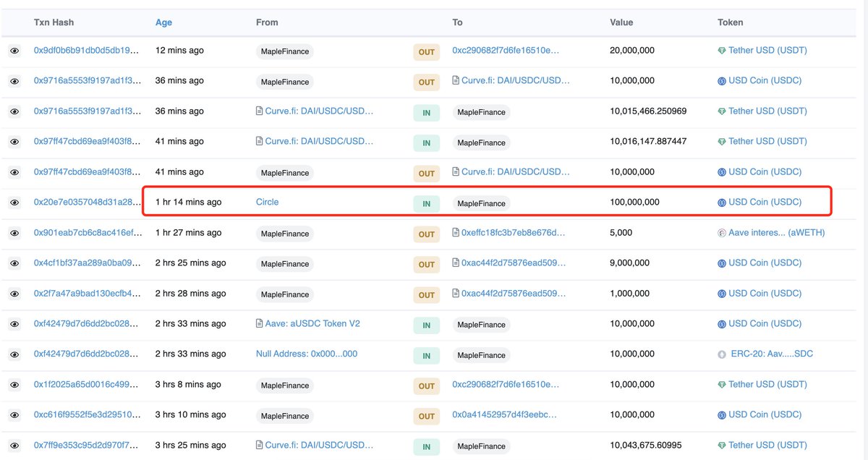
Task: Click the Age column header to switch time format
Action: (163, 22)
